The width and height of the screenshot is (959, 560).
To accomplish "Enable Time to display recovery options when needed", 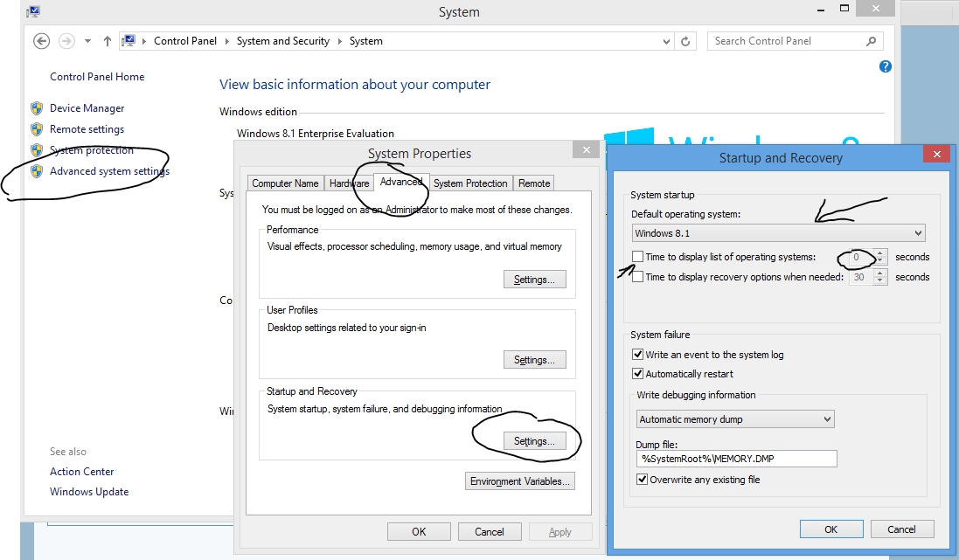I will tap(638, 277).
